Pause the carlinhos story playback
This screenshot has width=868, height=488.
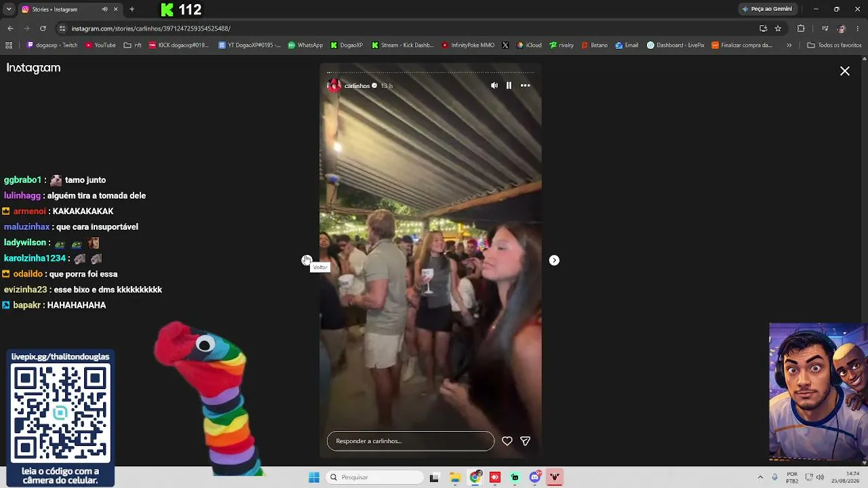tap(509, 85)
